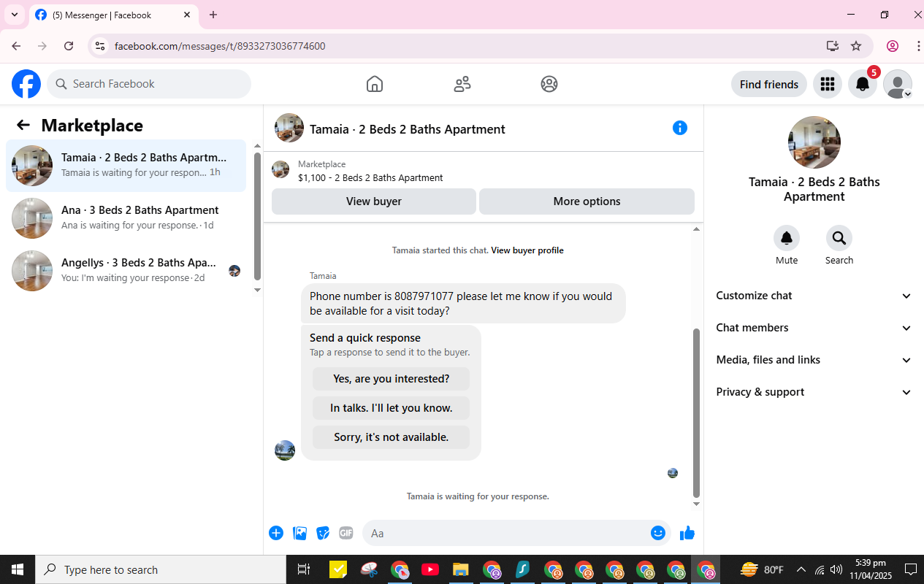Click the conversation list scrollbar

tap(257, 216)
